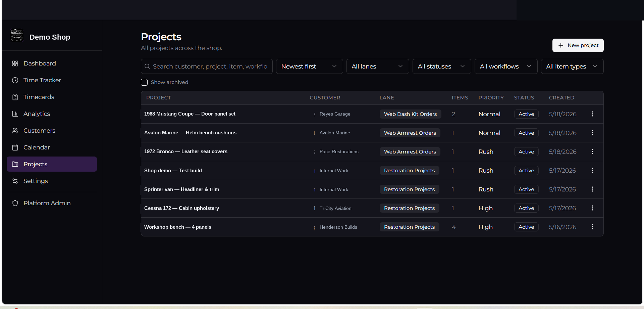Click the Settings sliders icon

(15, 181)
